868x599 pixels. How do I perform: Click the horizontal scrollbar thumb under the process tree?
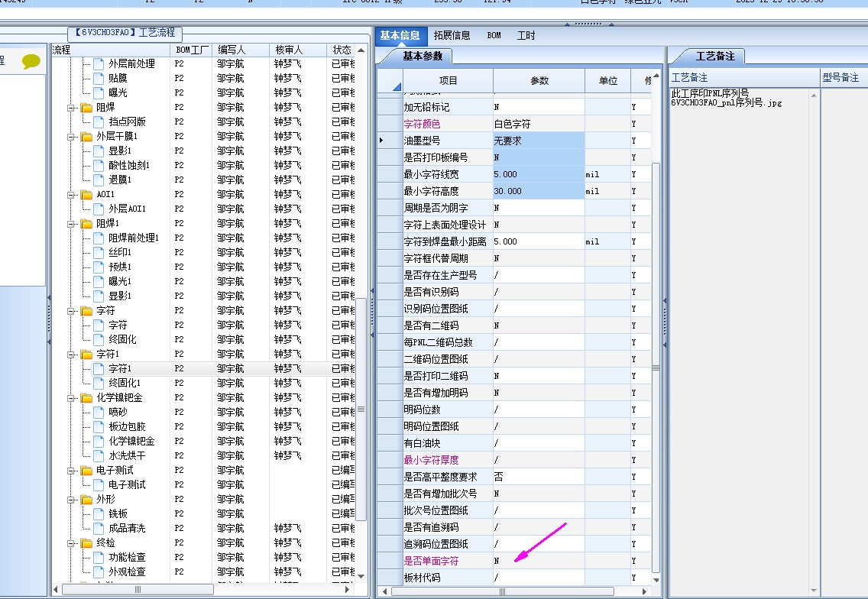click(138, 590)
